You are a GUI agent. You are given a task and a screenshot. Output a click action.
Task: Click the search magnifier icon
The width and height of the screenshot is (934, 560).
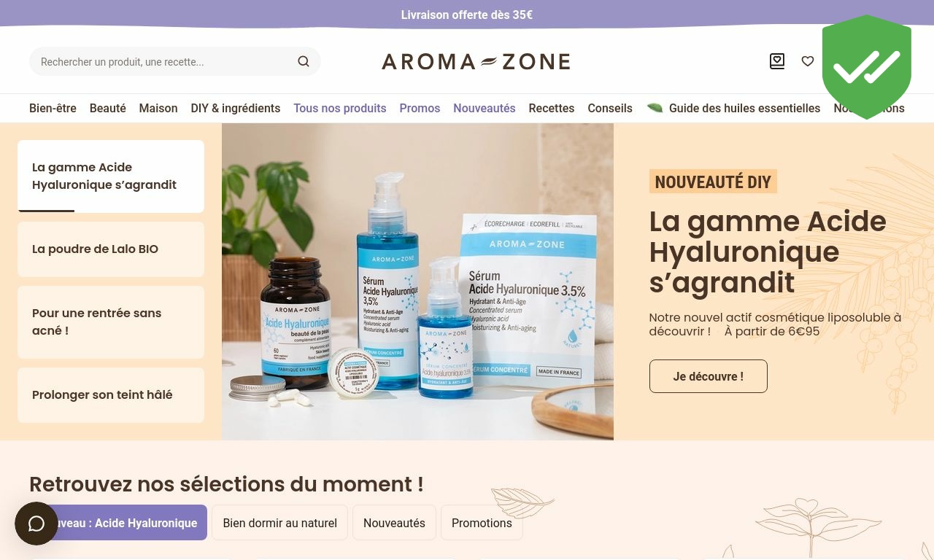[x=304, y=62]
